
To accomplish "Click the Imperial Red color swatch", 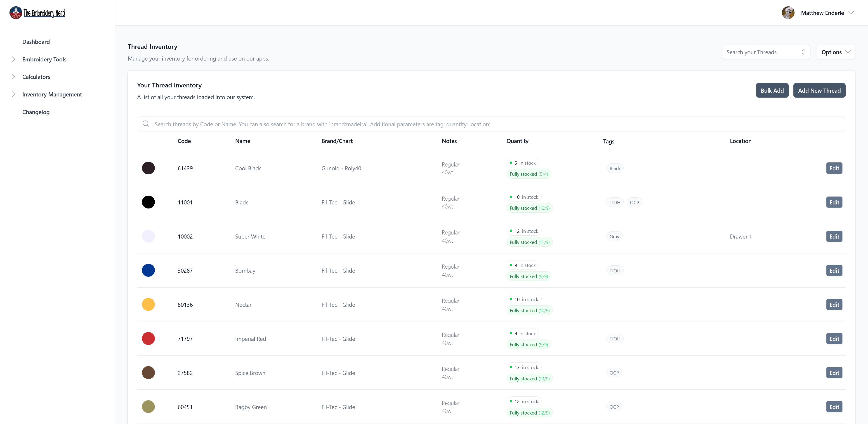I will (148, 339).
